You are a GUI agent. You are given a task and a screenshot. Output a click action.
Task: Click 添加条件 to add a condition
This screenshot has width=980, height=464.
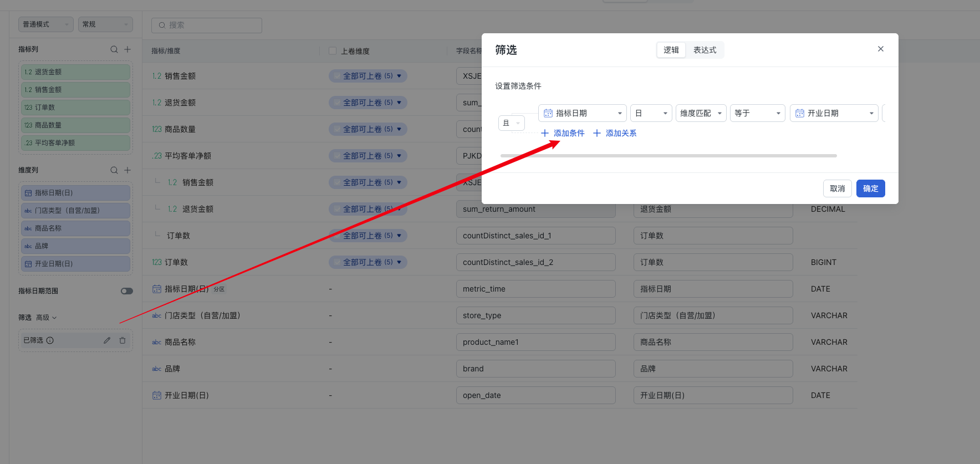tap(563, 133)
